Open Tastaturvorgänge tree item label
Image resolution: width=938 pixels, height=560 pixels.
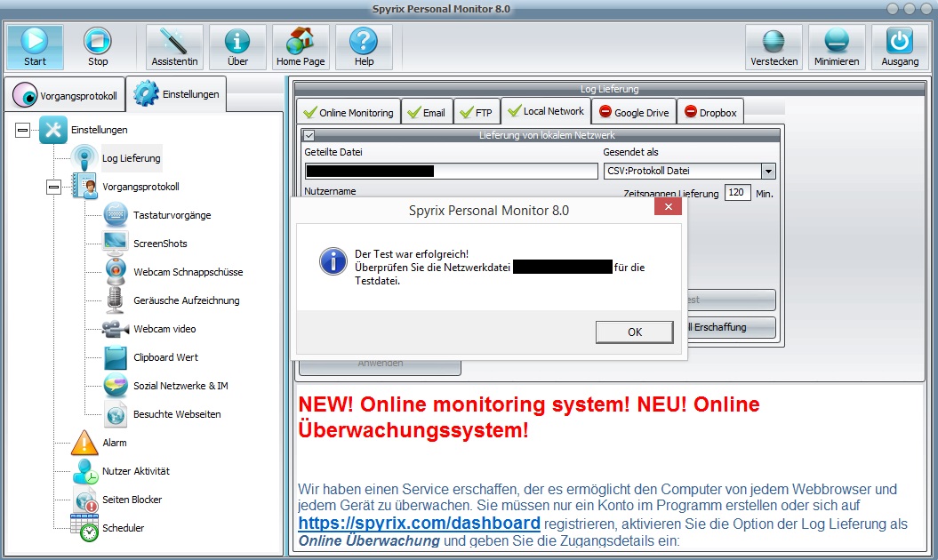coord(172,215)
